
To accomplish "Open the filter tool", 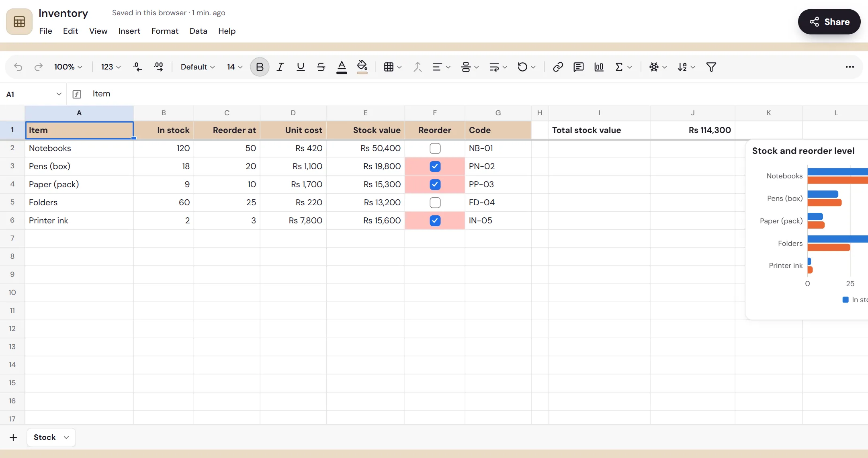I will pyautogui.click(x=711, y=67).
